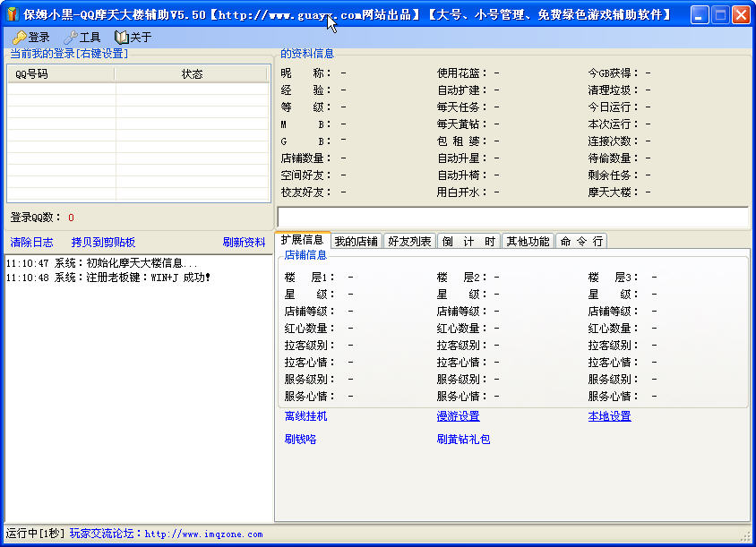Click the 自动升星 field label
Viewport: 756px width, 547px height.
coord(462,158)
